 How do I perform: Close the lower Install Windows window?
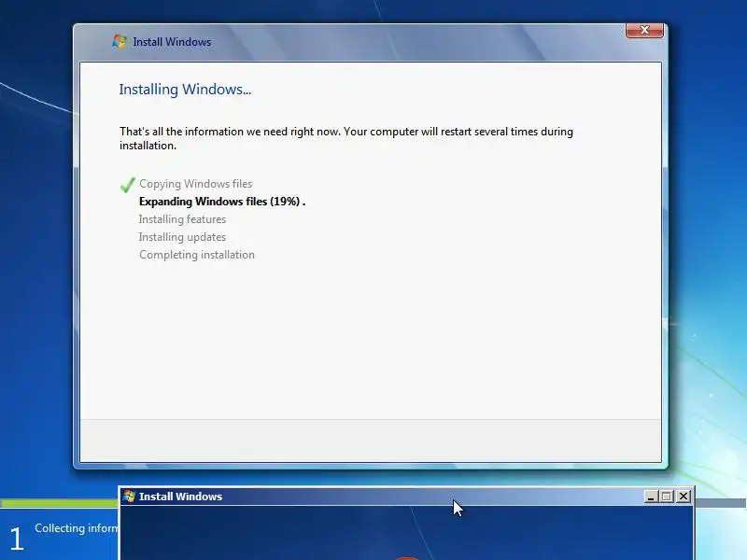click(684, 497)
